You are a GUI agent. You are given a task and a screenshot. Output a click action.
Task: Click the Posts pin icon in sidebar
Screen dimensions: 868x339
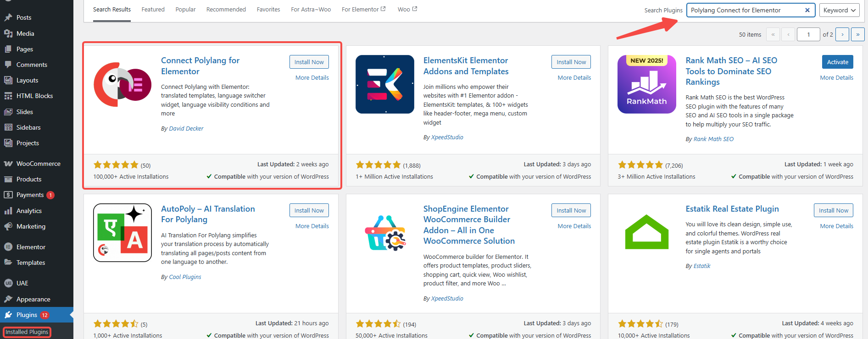pyautogui.click(x=8, y=17)
